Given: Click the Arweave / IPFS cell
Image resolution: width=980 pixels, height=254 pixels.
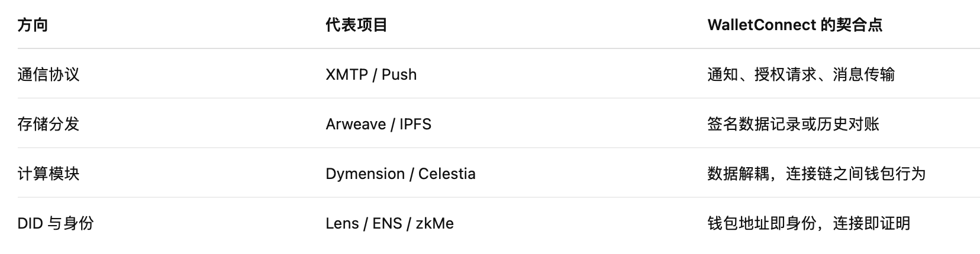Looking at the screenshot, I should [x=379, y=124].
